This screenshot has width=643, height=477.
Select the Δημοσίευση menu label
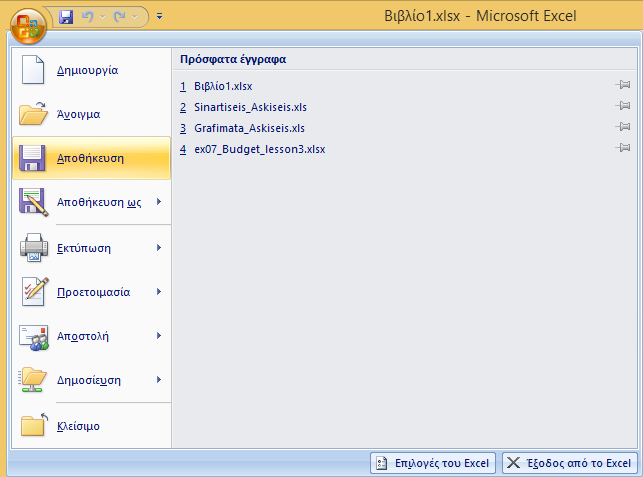[89, 380]
